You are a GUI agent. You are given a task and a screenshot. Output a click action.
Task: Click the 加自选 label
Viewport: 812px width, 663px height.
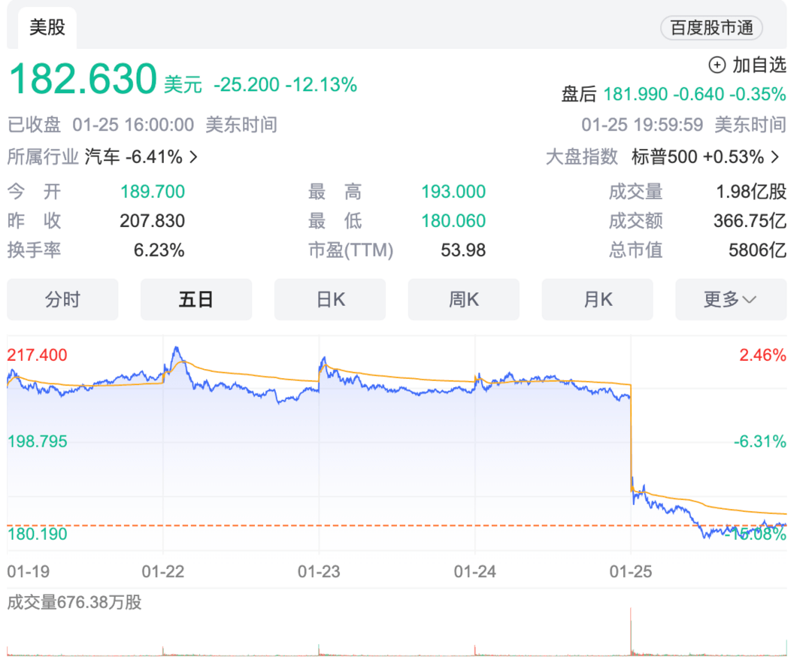pyautogui.click(x=759, y=65)
